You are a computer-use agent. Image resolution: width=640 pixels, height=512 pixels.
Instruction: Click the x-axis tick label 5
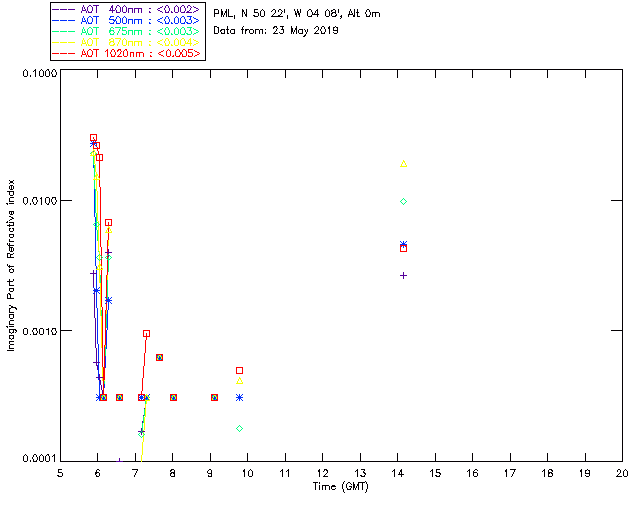[60, 473]
